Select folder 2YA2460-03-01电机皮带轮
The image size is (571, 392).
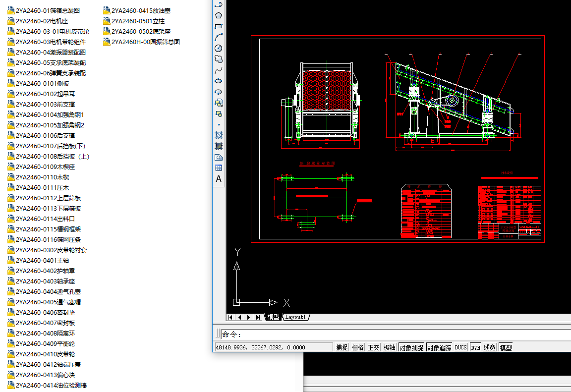click(x=49, y=32)
